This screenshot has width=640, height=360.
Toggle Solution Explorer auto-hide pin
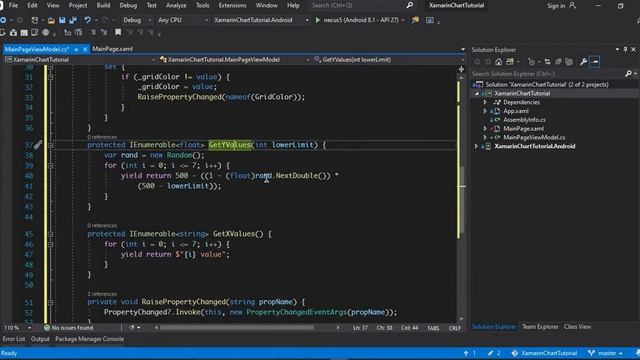tap(625, 49)
